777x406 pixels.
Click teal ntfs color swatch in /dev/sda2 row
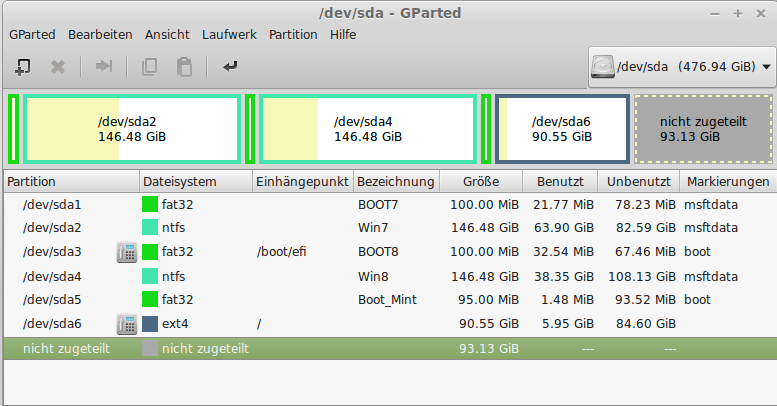(x=150, y=228)
